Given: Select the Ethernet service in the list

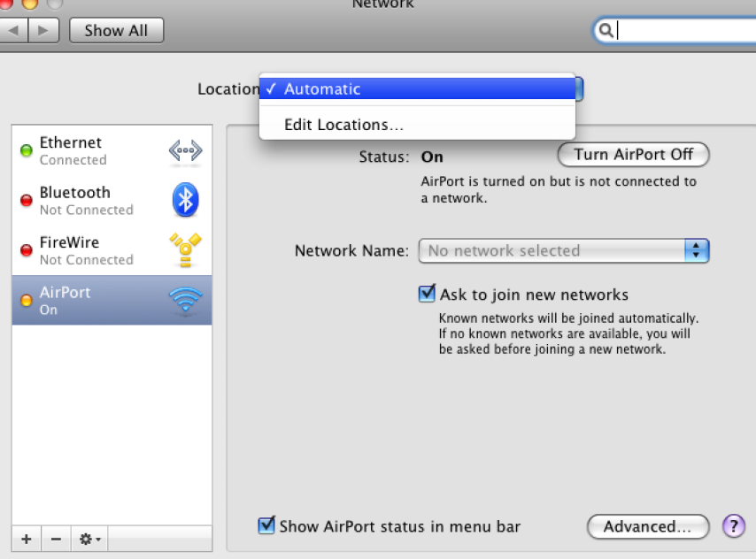Looking at the screenshot, I should [x=112, y=150].
